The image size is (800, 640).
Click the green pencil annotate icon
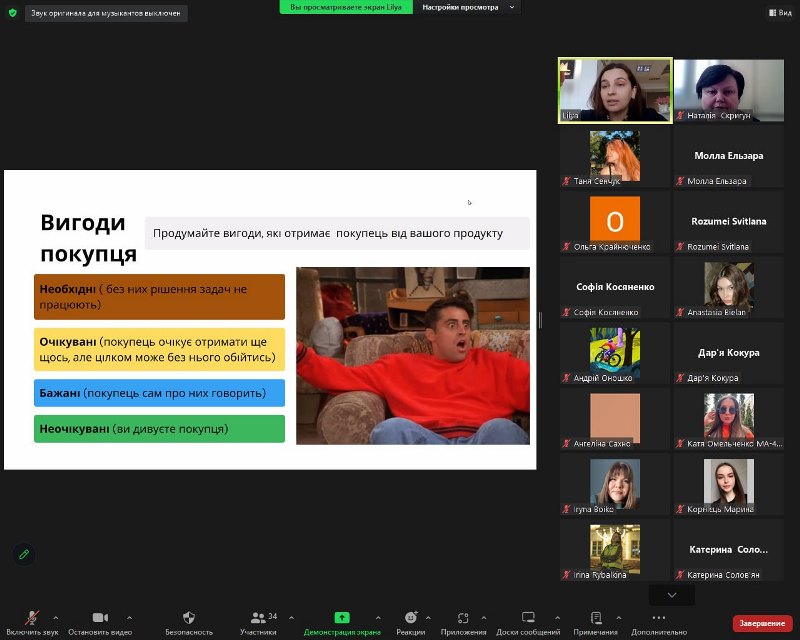click(24, 554)
